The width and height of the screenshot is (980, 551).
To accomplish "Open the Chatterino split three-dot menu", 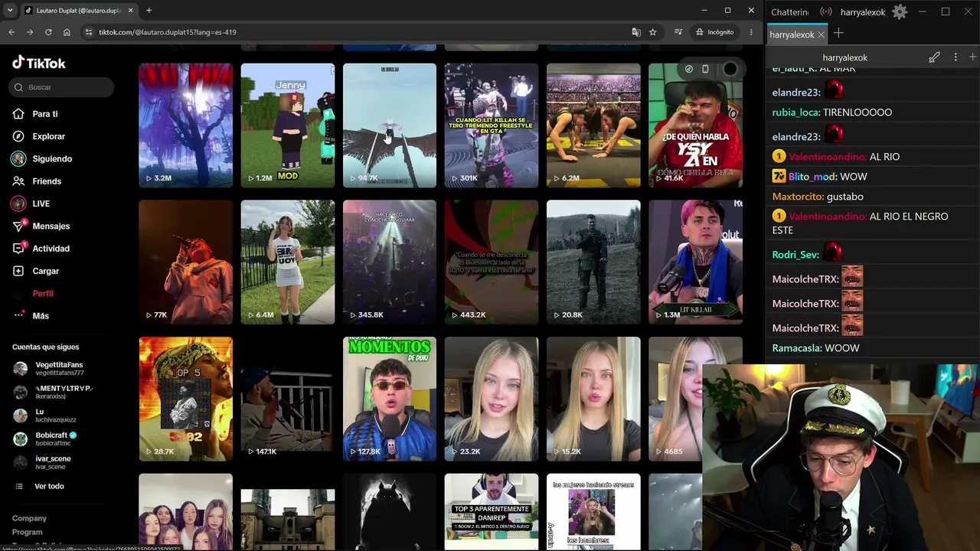I will [x=955, y=57].
